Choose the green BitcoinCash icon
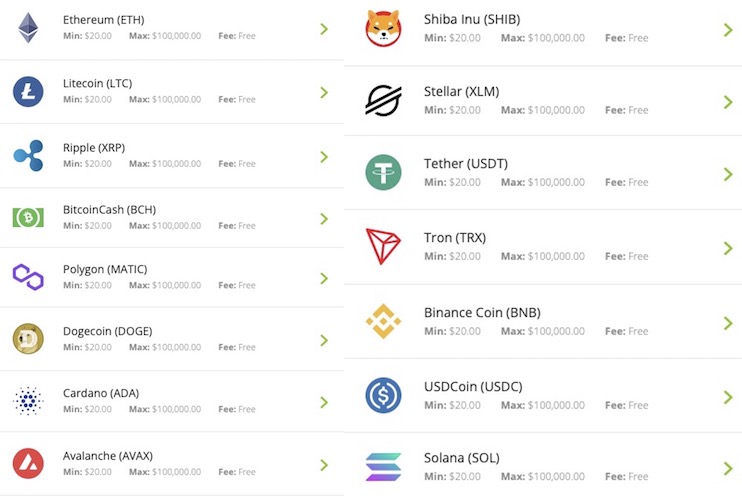The image size is (742, 498). 28,217
